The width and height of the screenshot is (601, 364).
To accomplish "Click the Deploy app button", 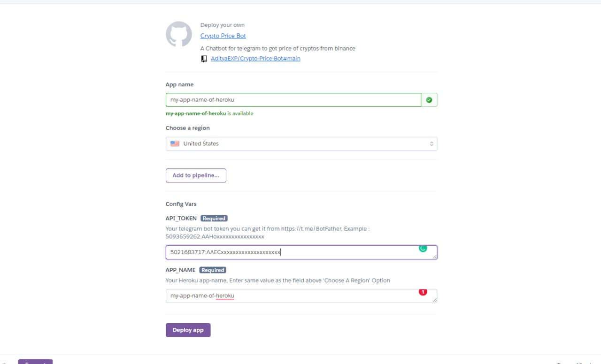I will 188,330.
